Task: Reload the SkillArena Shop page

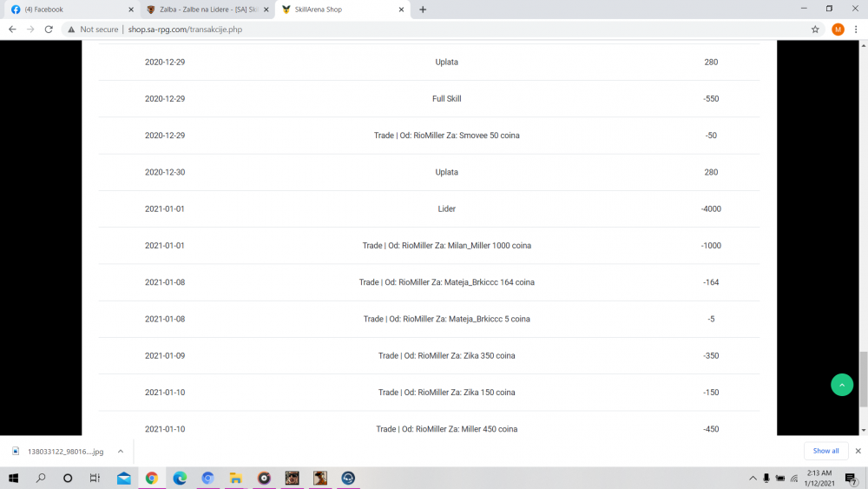Action: tap(49, 29)
